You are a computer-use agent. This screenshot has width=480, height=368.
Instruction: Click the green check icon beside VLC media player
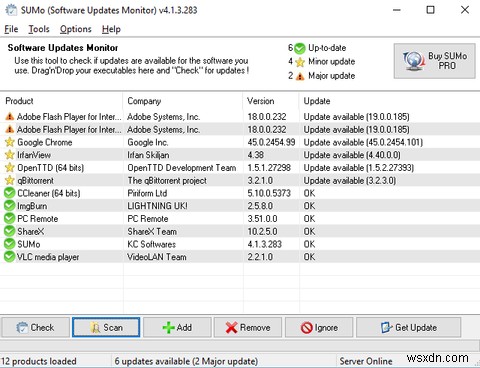(9, 257)
